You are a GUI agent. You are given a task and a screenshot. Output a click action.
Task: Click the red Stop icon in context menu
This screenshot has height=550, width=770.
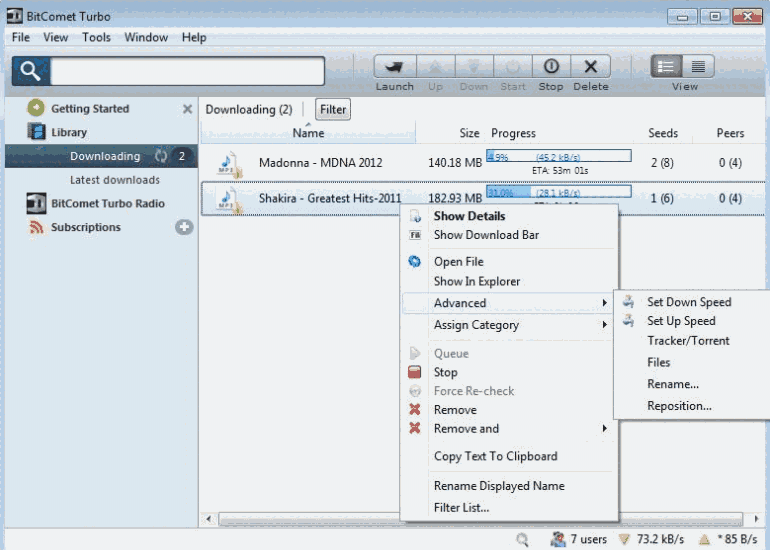(414, 372)
